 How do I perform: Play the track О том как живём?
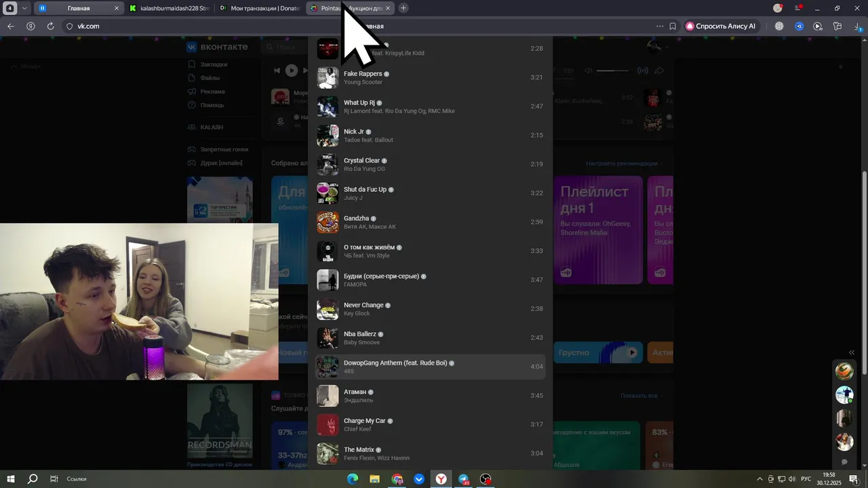coord(430,251)
